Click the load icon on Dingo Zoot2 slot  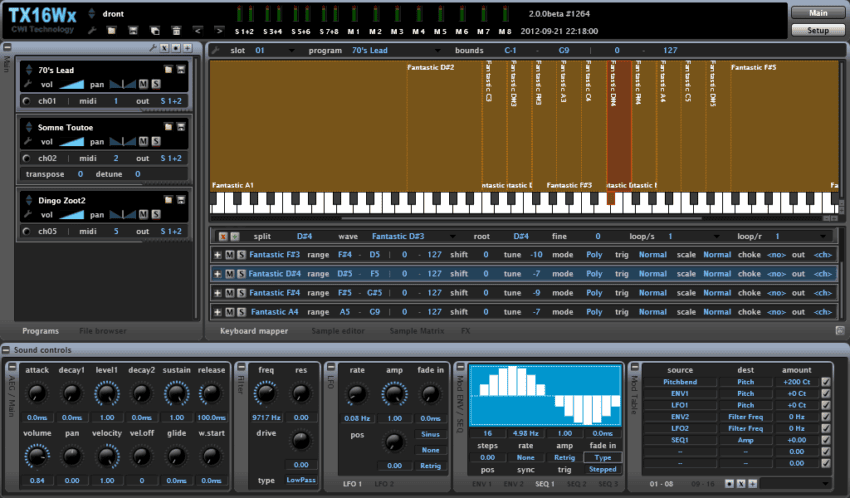pyautogui.click(x=167, y=201)
